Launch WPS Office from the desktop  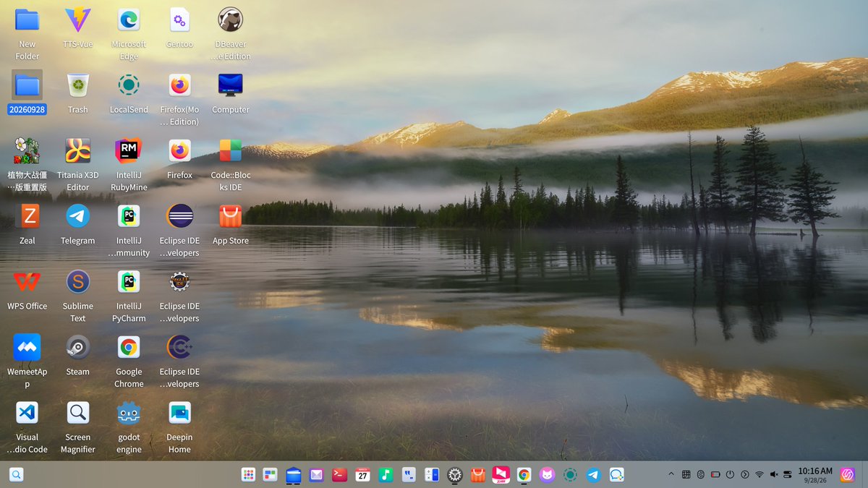click(x=27, y=282)
